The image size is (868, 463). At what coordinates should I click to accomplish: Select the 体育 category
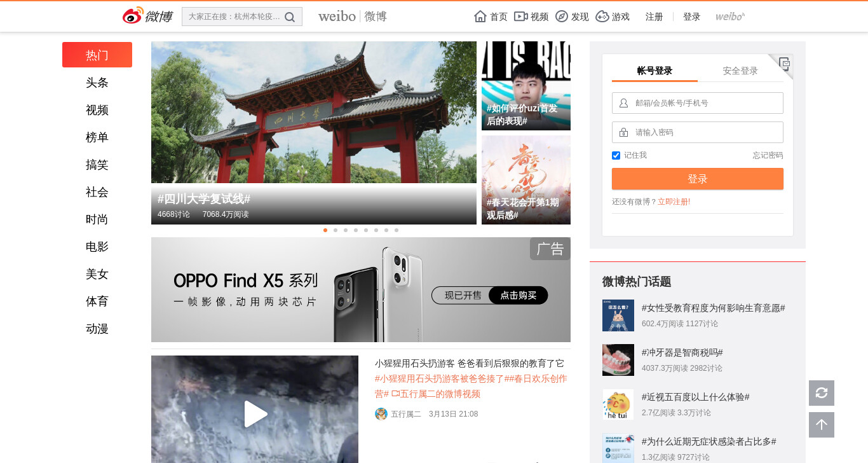coord(97,301)
